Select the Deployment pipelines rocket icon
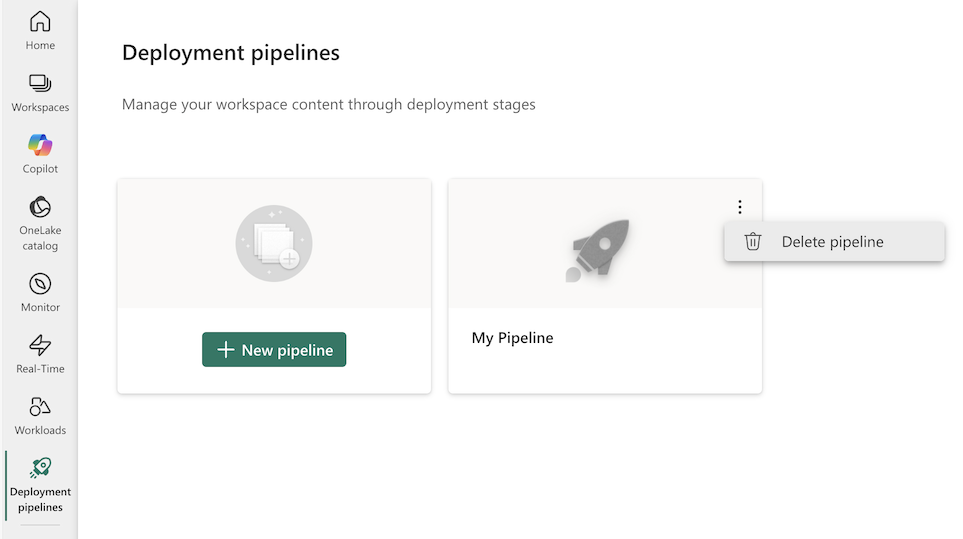 coord(40,467)
